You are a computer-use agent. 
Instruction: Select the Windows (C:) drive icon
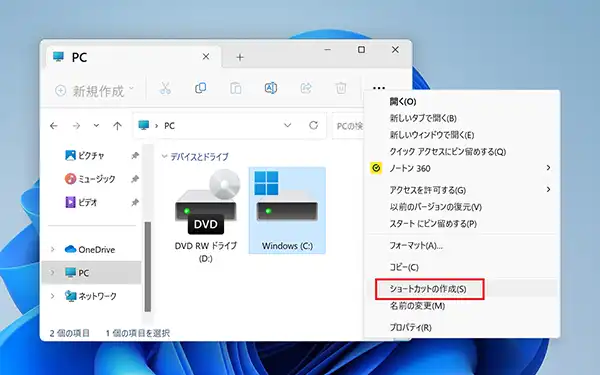[287, 210]
